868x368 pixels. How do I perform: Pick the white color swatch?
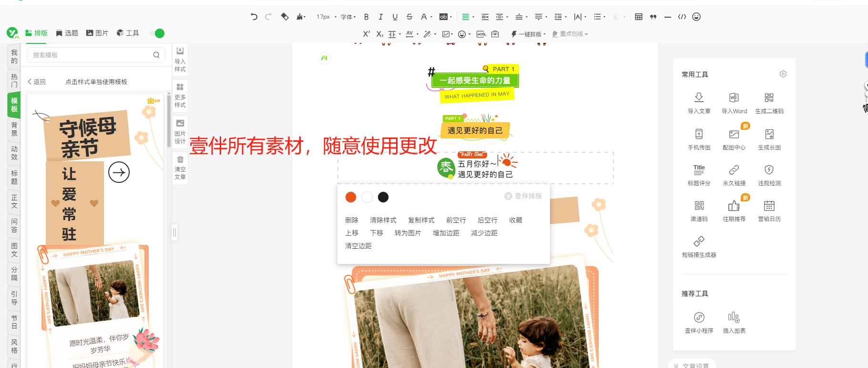click(367, 197)
